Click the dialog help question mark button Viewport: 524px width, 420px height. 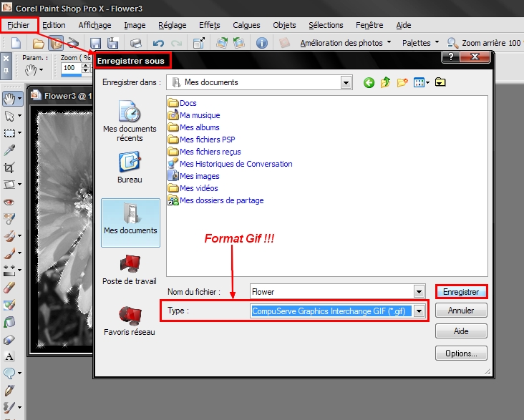click(x=451, y=57)
